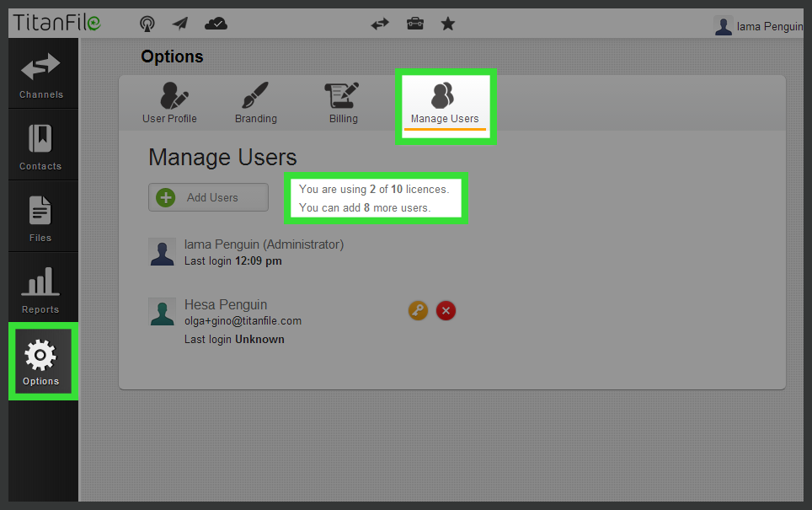This screenshot has height=510, width=812.
Task: Click the Add Users button
Action: pos(207,197)
